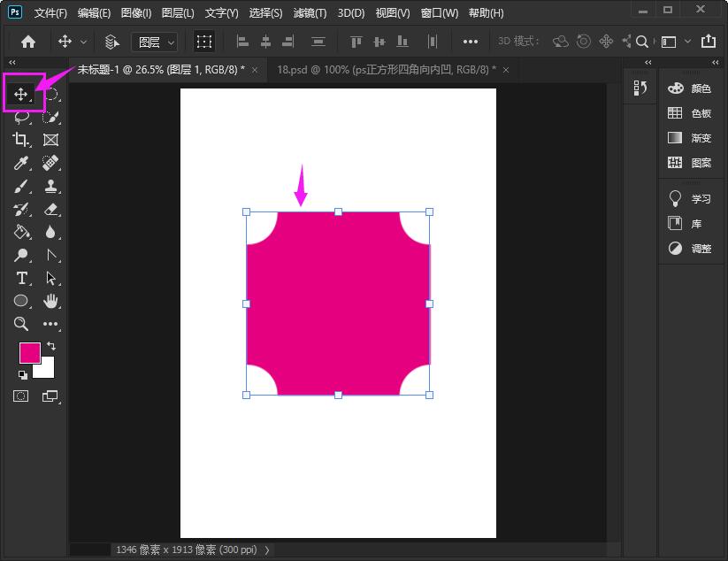This screenshot has width=728, height=561.
Task: Collapse the left toolbox double-arrow
Action: [x=12, y=62]
